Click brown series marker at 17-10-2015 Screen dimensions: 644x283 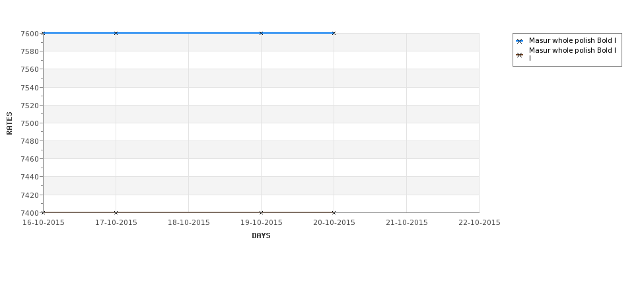tap(116, 212)
